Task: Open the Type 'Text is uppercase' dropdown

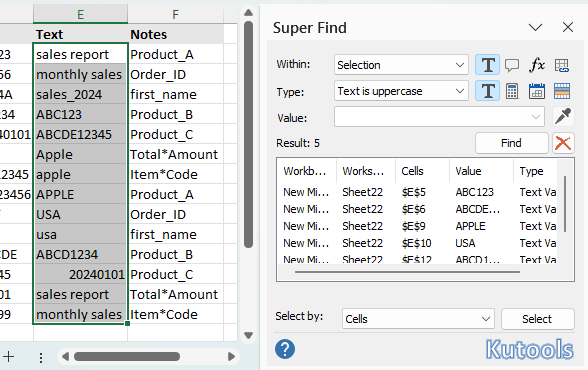Action: tap(401, 91)
